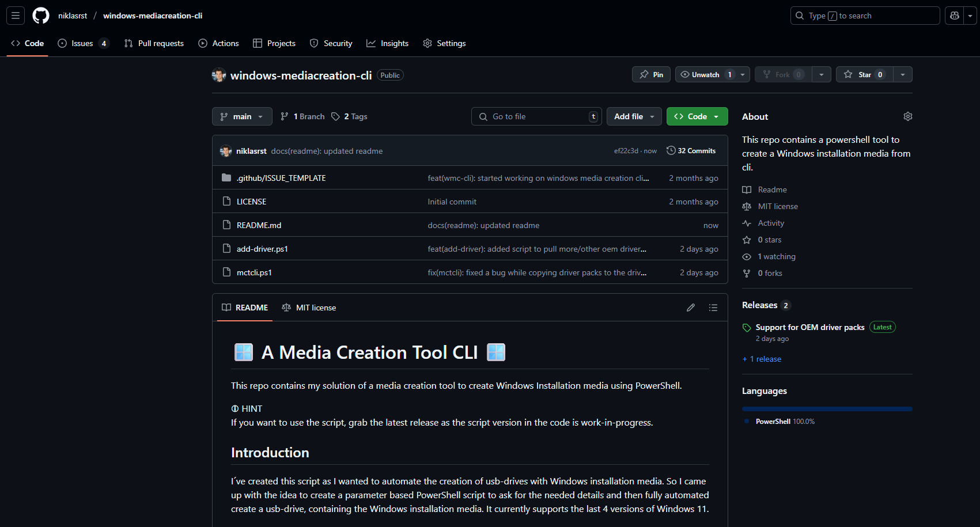The width and height of the screenshot is (980, 527).
Task: Open the README outline list icon
Action: click(x=713, y=308)
